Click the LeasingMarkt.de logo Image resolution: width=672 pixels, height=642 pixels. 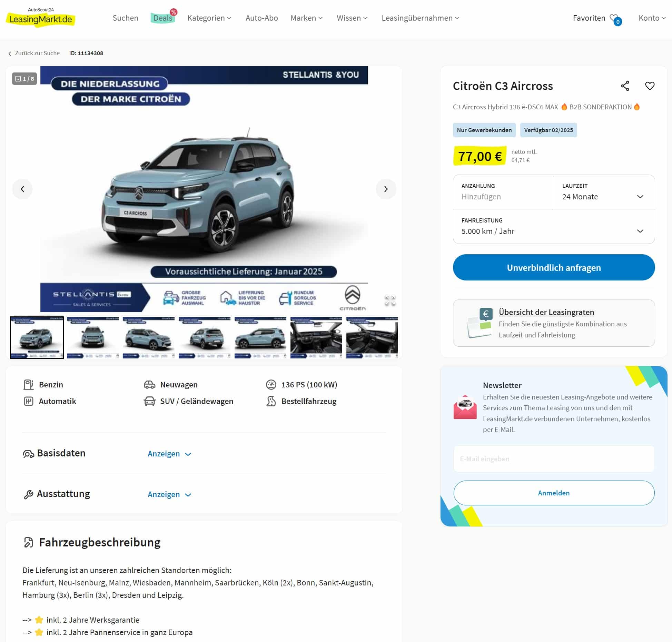(x=41, y=17)
